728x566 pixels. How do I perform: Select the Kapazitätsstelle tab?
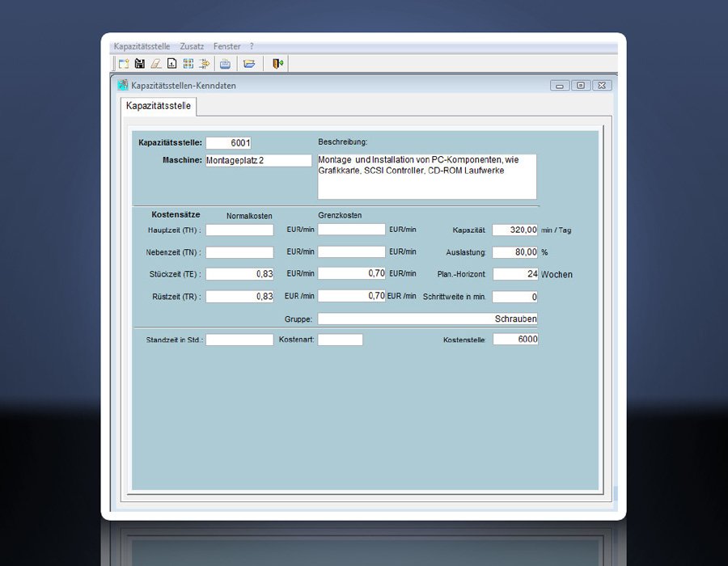pos(159,106)
